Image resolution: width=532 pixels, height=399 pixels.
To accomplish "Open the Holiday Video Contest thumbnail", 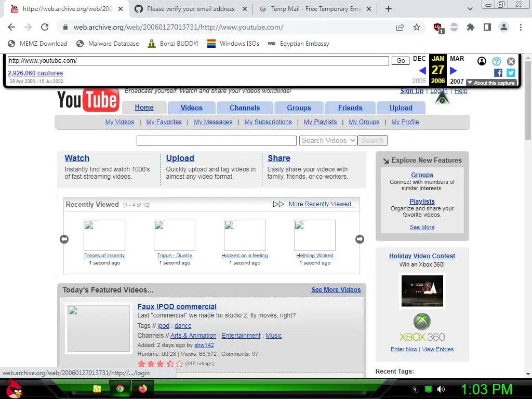I will point(422,291).
